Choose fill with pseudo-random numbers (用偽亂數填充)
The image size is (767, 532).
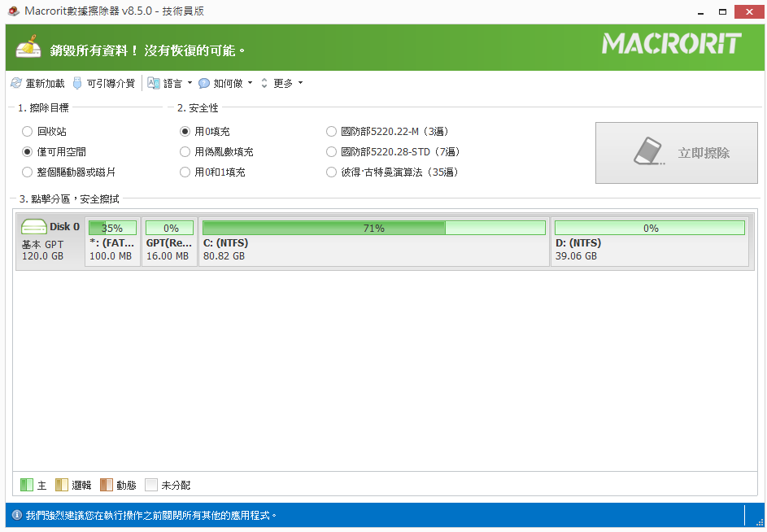[185, 151]
